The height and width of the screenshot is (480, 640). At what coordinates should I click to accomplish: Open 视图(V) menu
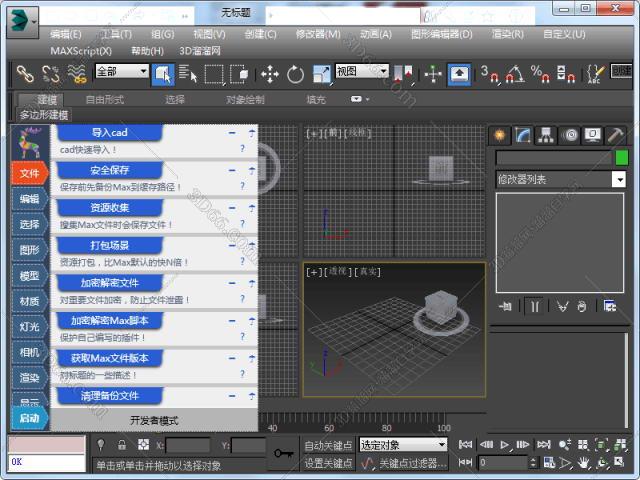point(209,34)
